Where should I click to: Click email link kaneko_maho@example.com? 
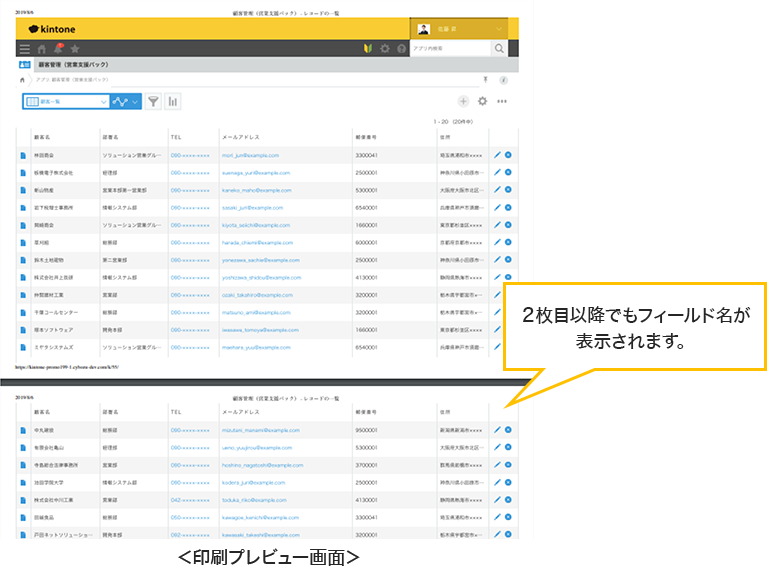coord(257,190)
